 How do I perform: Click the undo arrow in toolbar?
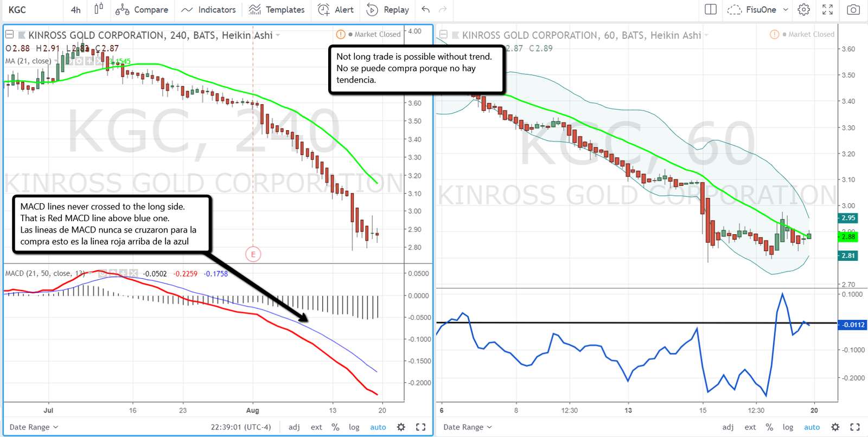click(x=426, y=10)
